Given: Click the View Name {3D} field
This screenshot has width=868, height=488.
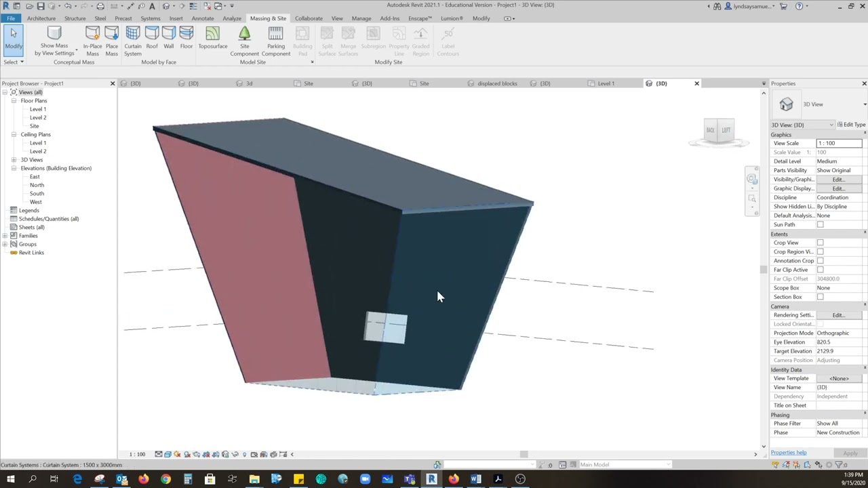Looking at the screenshot, I should 839,388.
